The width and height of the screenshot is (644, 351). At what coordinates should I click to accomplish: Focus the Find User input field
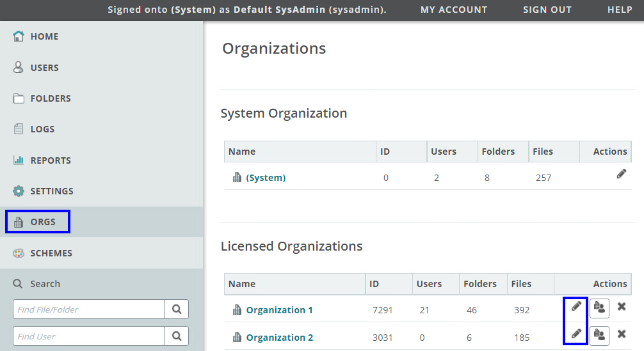(89, 336)
